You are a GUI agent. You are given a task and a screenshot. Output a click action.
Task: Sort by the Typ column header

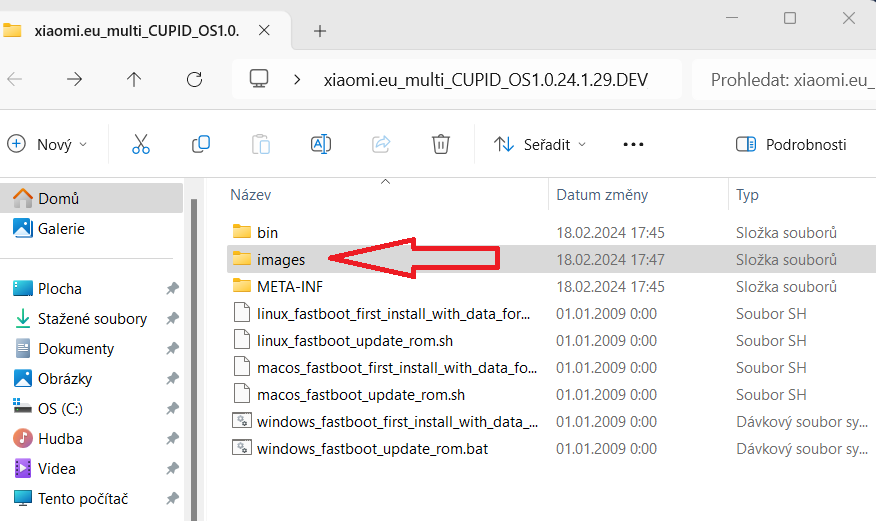[x=747, y=194]
